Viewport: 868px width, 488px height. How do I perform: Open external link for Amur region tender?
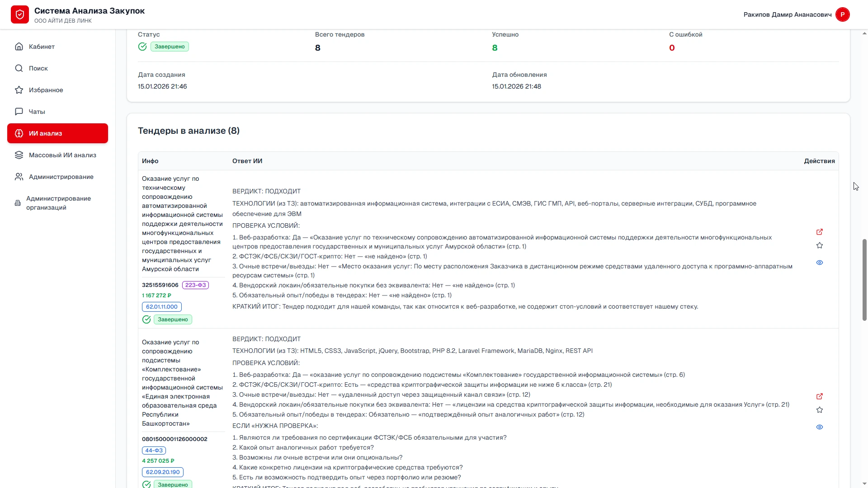819,232
